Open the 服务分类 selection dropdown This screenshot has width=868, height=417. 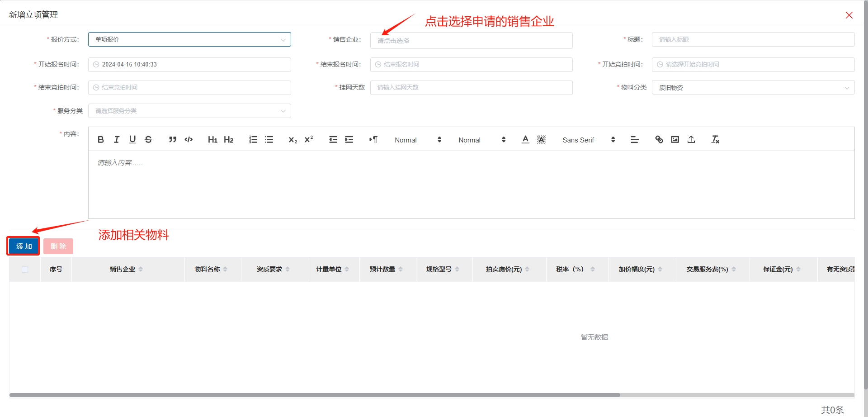tap(189, 111)
